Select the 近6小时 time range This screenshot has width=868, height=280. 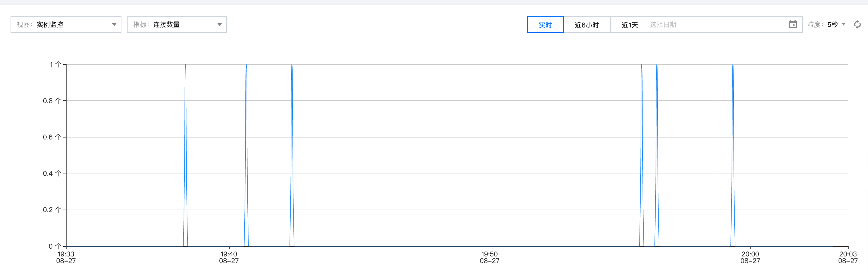(587, 25)
